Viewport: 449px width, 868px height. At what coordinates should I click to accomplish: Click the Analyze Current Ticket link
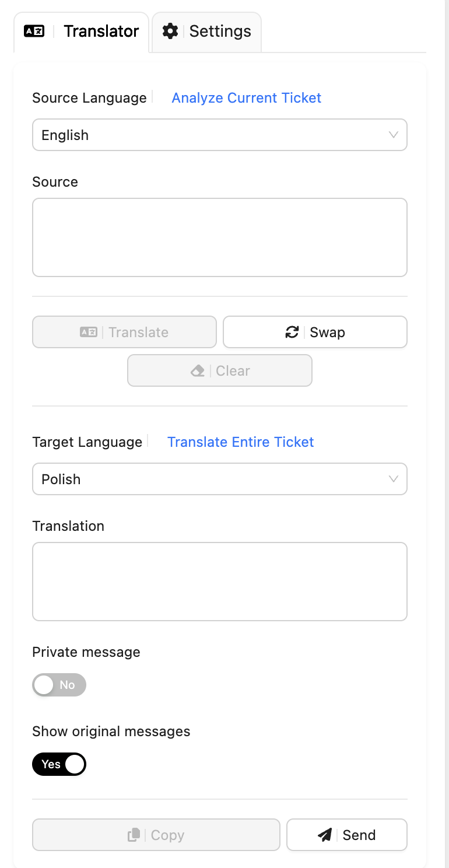pyautogui.click(x=246, y=97)
